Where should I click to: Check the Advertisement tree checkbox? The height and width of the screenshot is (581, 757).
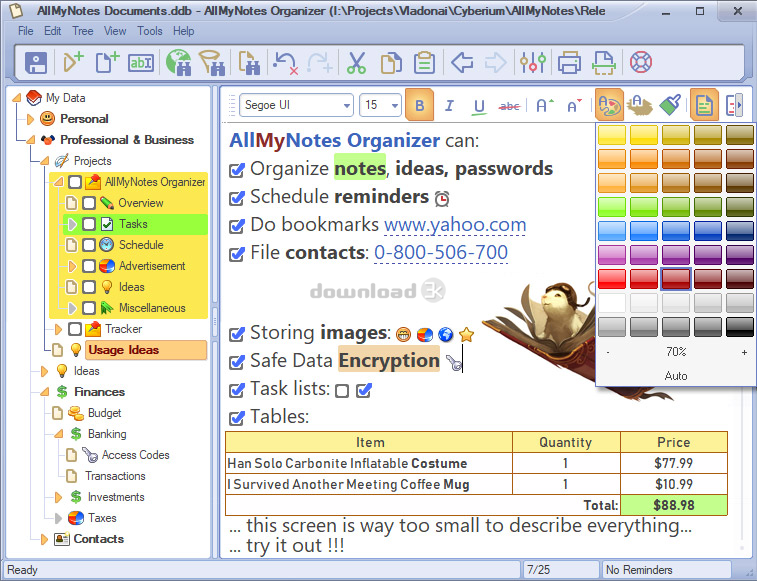coord(89,266)
